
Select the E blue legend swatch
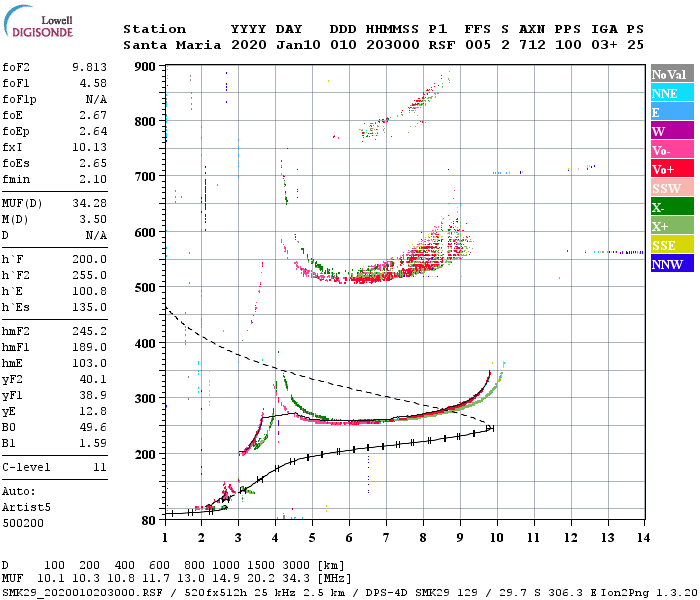click(672, 112)
